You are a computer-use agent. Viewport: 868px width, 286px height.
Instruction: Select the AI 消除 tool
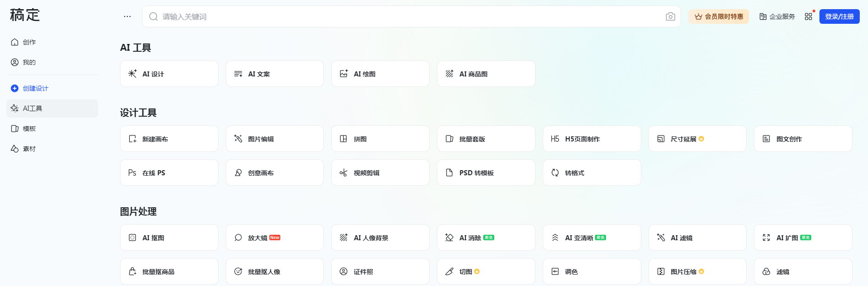(x=486, y=237)
